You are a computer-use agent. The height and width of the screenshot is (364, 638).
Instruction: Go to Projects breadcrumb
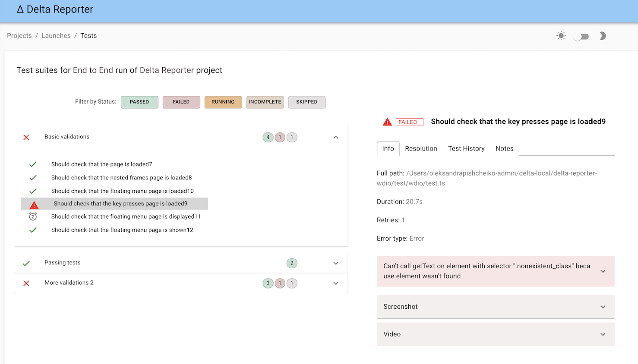(x=19, y=36)
